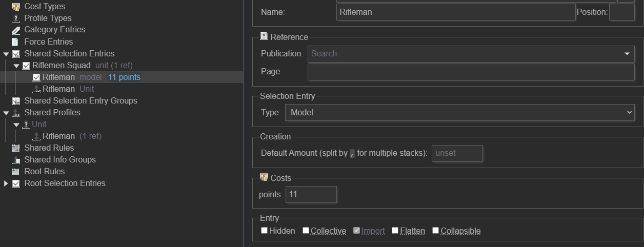644x247 pixels.
Task: Click the Name field containing Rifleman
Action: 456,12
